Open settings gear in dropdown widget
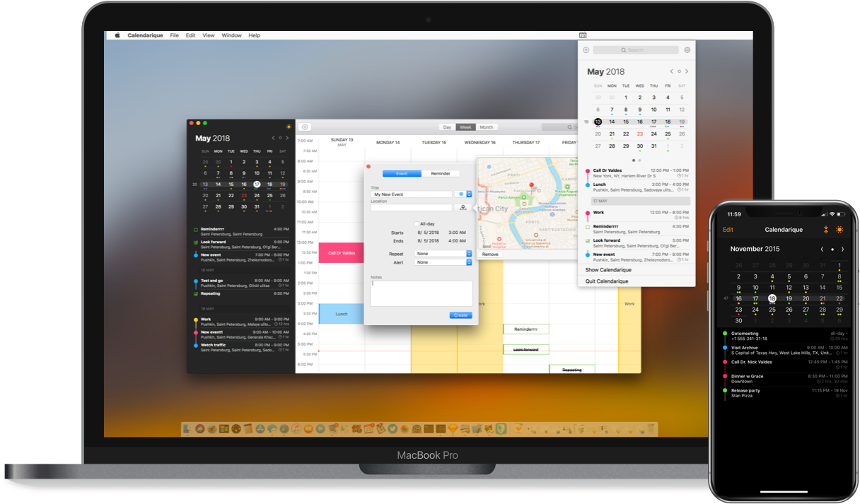Image resolution: width=860 pixels, height=504 pixels. pos(687,50)
